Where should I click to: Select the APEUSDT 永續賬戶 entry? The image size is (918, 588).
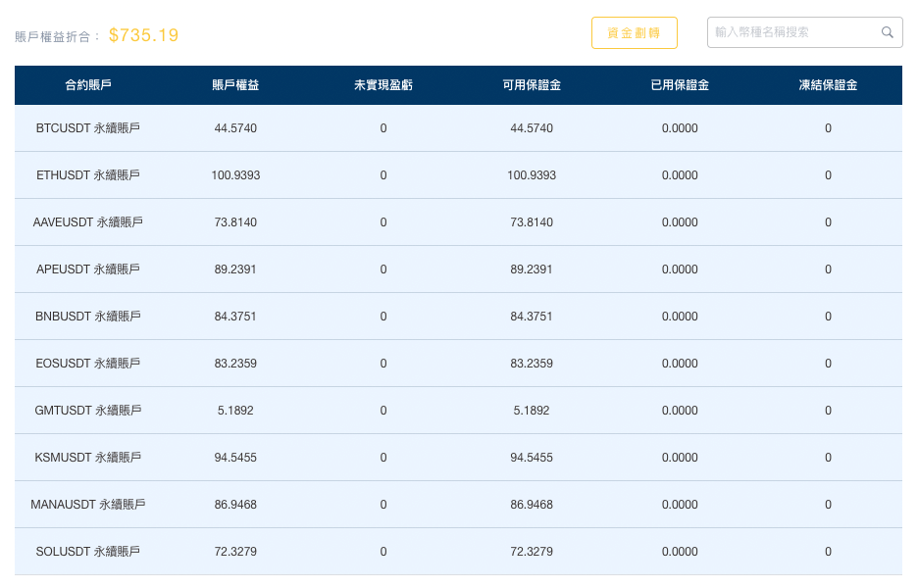coord(88,269)
